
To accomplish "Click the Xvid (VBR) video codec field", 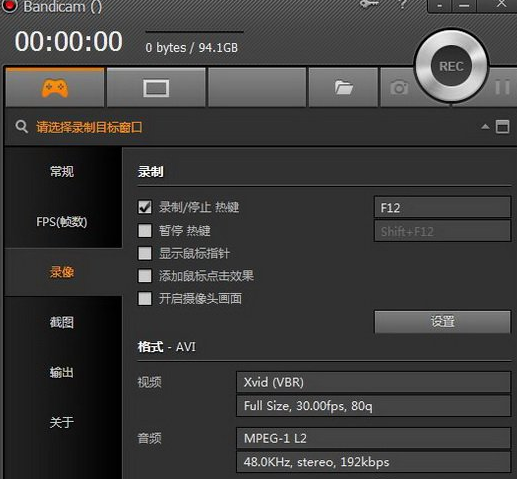I will click(x=373, y=382).
